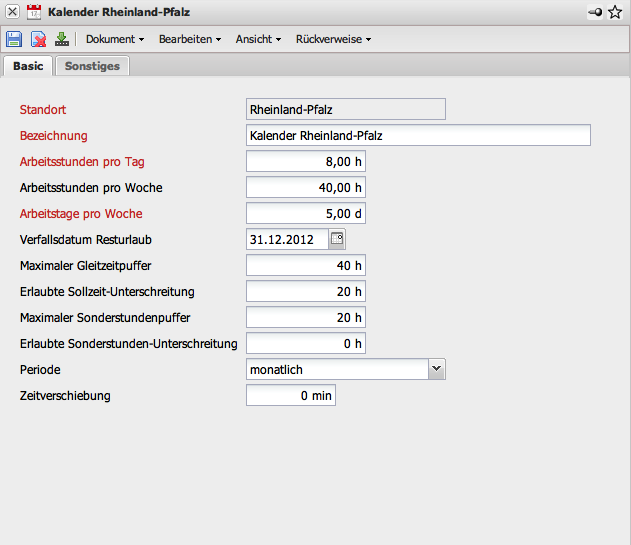Click the blue save disk icon

coord(14,39)
